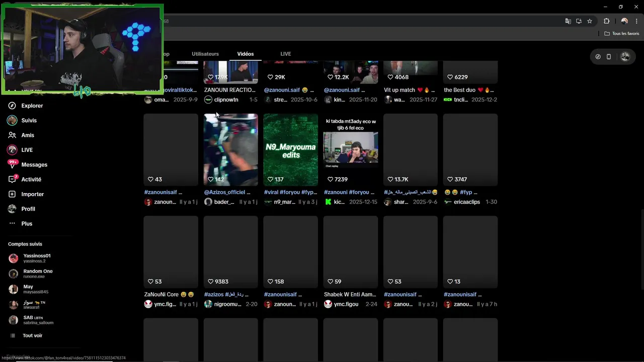
Task: Click clipnowtn's round avatar icon
Action: [x=208, y=100]
